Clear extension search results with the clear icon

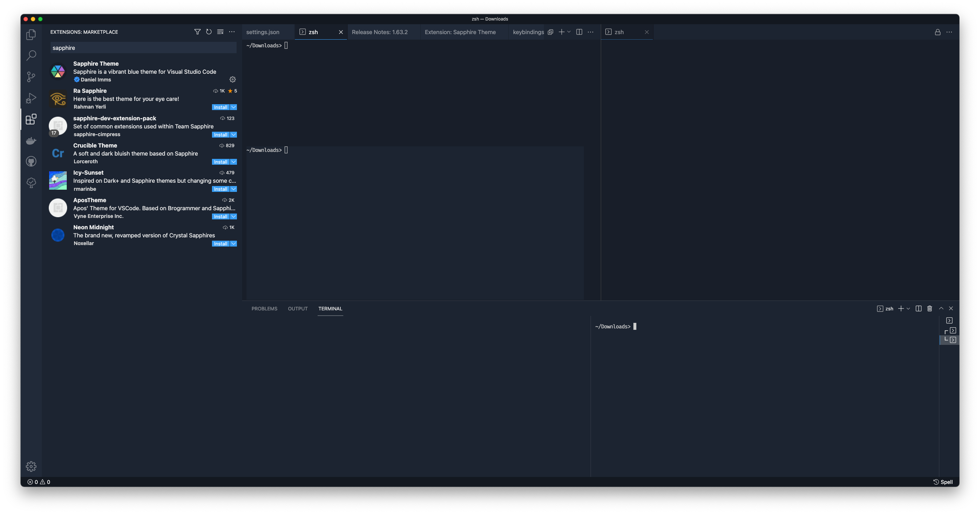point(220,32)
